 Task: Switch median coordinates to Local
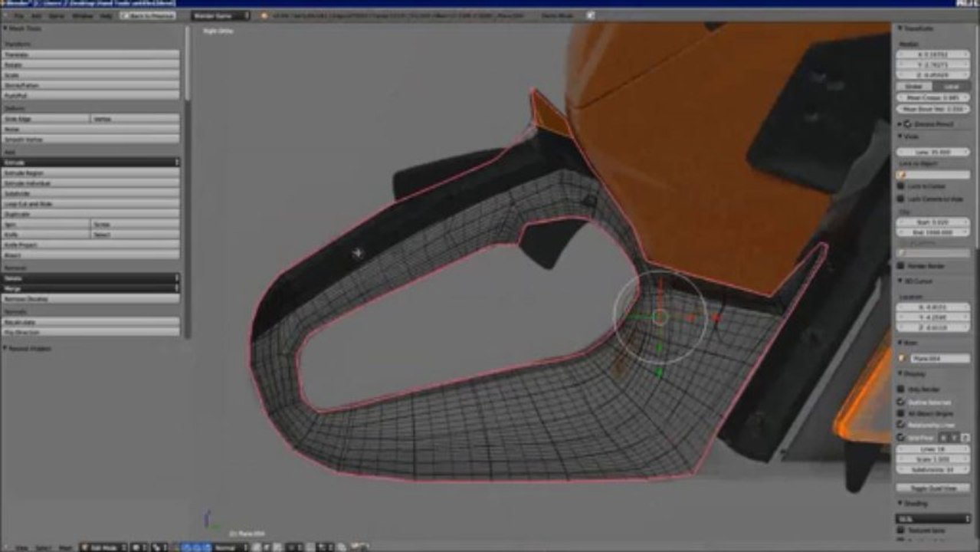click(x=951, y=86)
